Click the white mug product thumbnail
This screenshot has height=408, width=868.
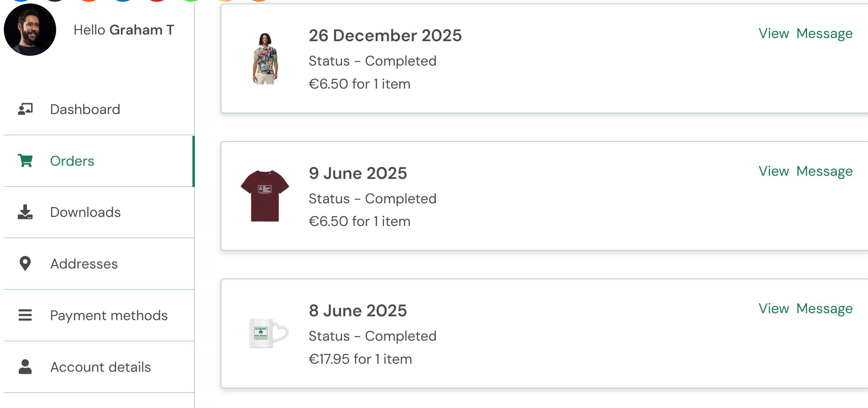click(268, 333)
